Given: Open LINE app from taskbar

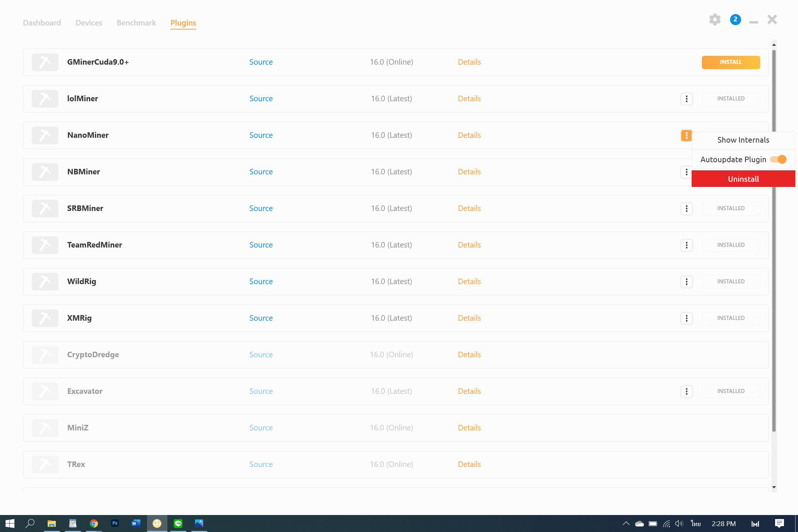Looking at the screenshot, I should pyautogui.click(x=178, y=524).
